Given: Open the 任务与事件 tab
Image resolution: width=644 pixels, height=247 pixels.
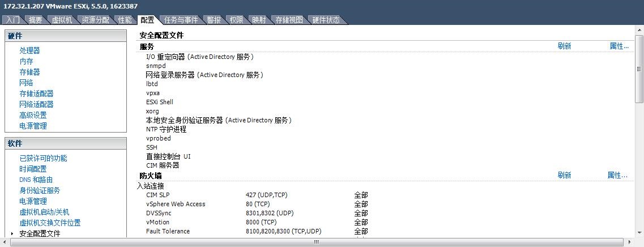Looking at the screenshot, I should [181, 20].
